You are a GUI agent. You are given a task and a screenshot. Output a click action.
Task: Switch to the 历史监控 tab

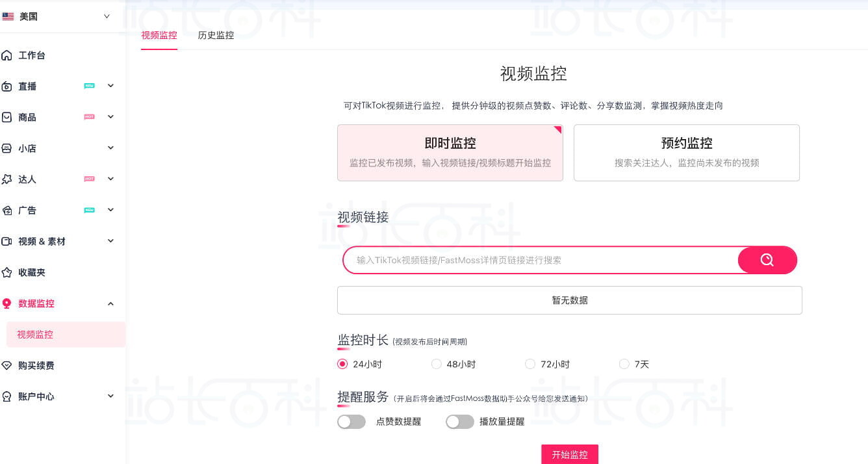216,35
